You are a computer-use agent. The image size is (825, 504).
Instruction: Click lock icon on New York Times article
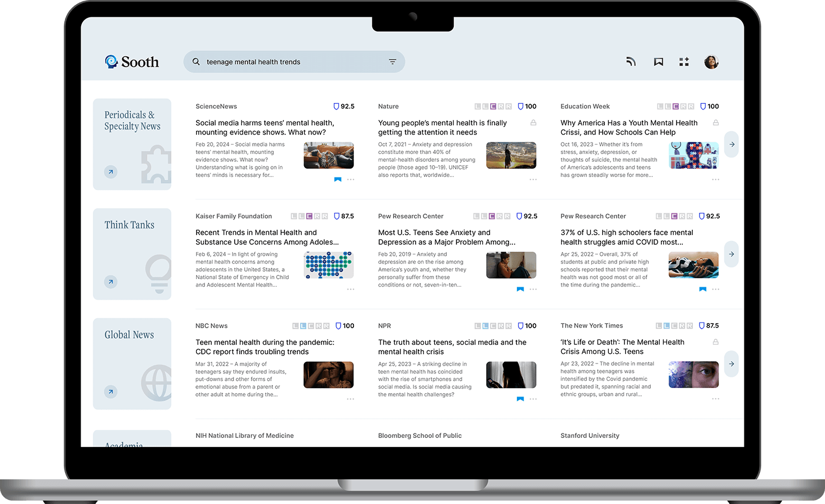pyautogui.click(x=716, y=342)
